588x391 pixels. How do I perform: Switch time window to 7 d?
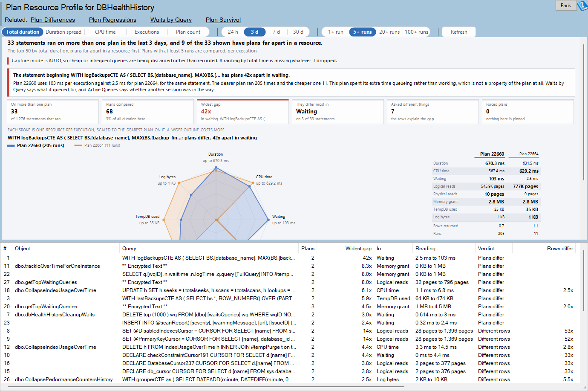[276, 32]
